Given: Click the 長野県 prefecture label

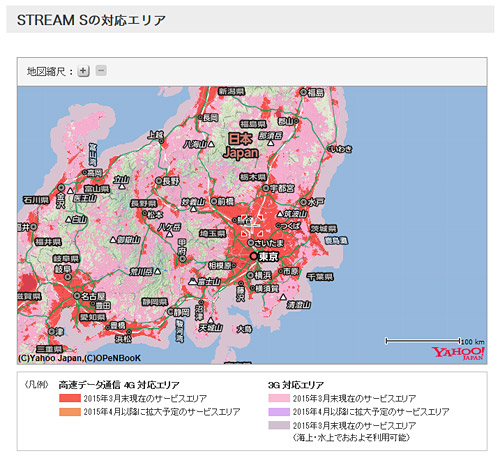Looking at the screenshot, I should coord(143,203).
